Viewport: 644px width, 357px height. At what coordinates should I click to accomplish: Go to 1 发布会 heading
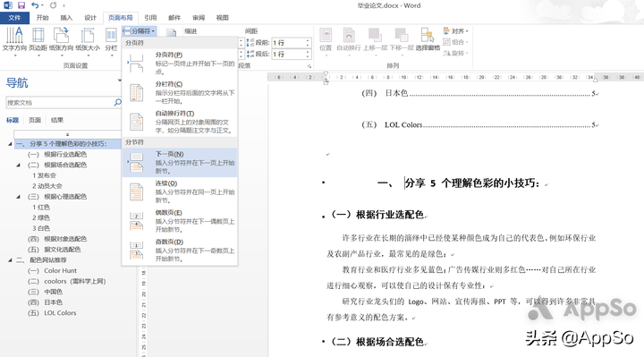45,175
